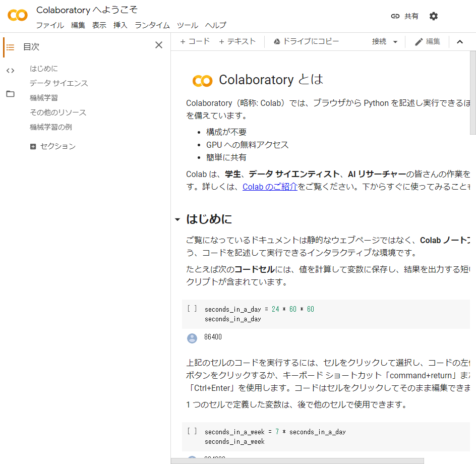Screen dimensions: 476x464
Task: Close the 目次 panel
Action: (x=159, y=45)
